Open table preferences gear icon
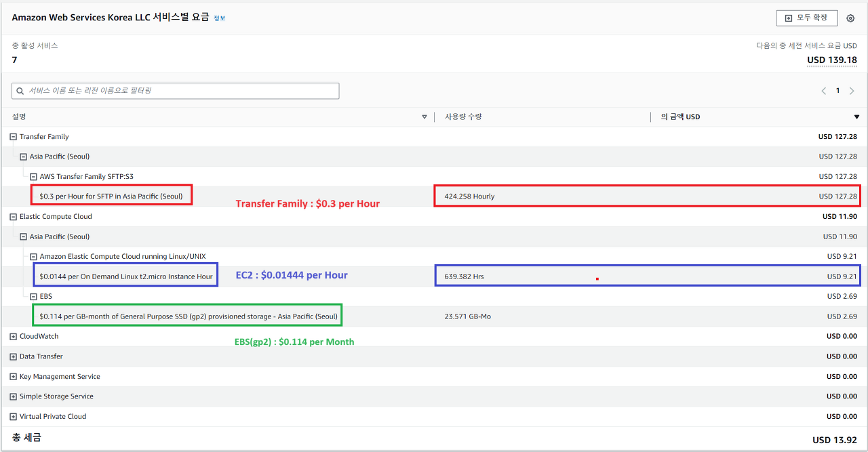 850,18
